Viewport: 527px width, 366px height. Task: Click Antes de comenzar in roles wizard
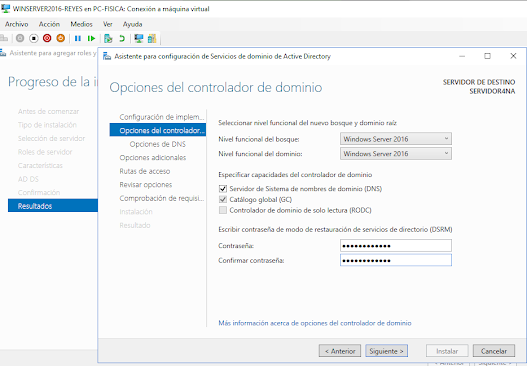pyautogui.click(x=48, y=111)
